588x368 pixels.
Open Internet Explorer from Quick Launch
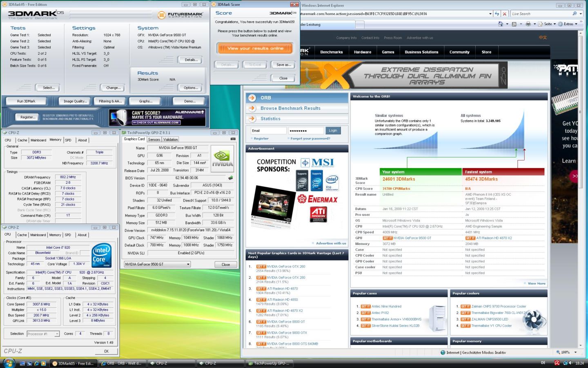point(36,363)
